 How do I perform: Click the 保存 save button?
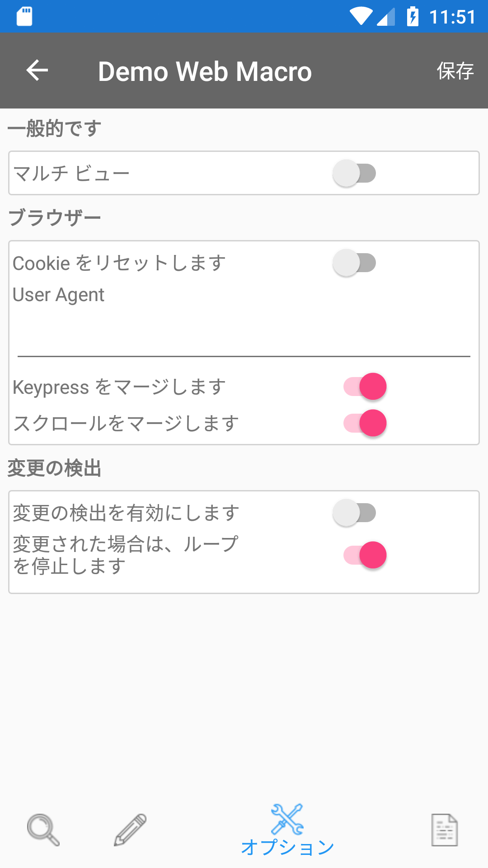[455, 71]
